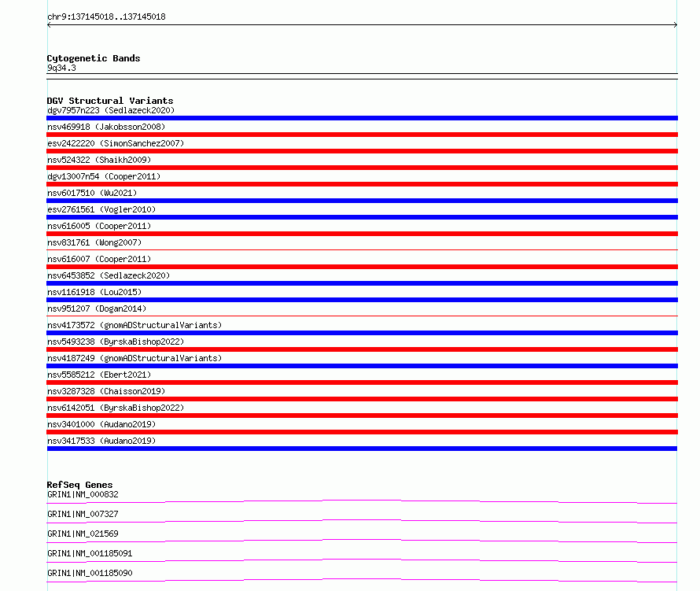Open transcript GRIN1|NM_021569
Image resolution: width=700 pixels, height=591 pixels.
click(x=83, y=534)
